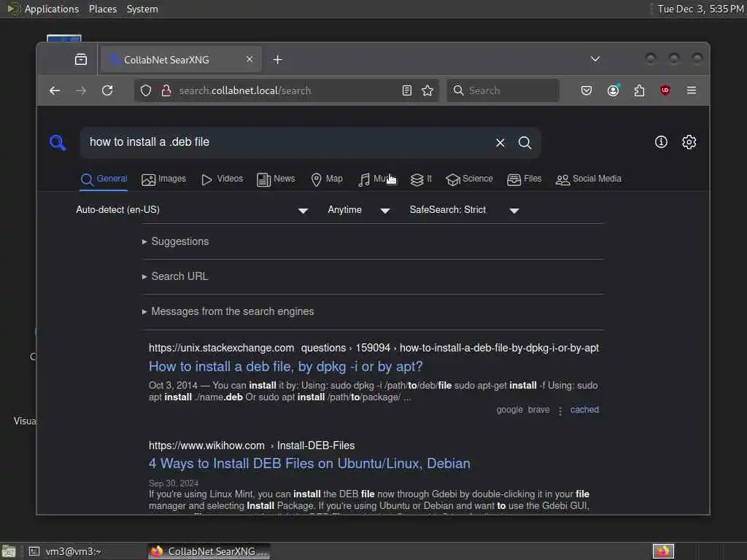
Task: Expand the Search URL section
Action: tap(175, 276)
